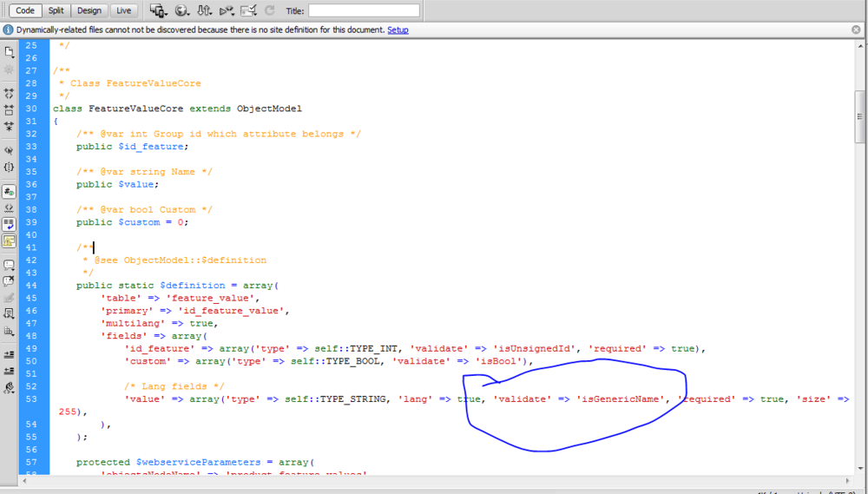
Task: Toggle Word Wrap button
Action: (x=9, y=224)
